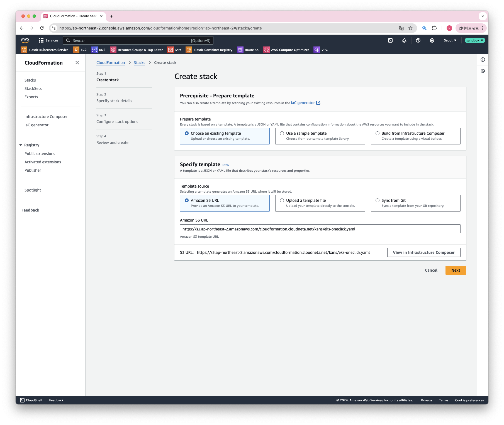
Task: Open the browser extensions puzzle icon
Action: click(434, 28)
